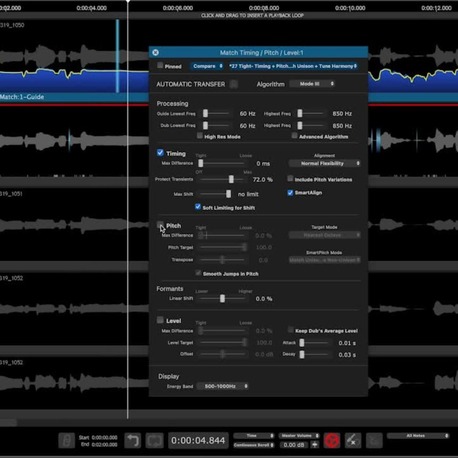Viewport: 458px width, 458px height.
Task: Click timeline ruler at 0:00:08.000
Action: click(x=264, y=8)
